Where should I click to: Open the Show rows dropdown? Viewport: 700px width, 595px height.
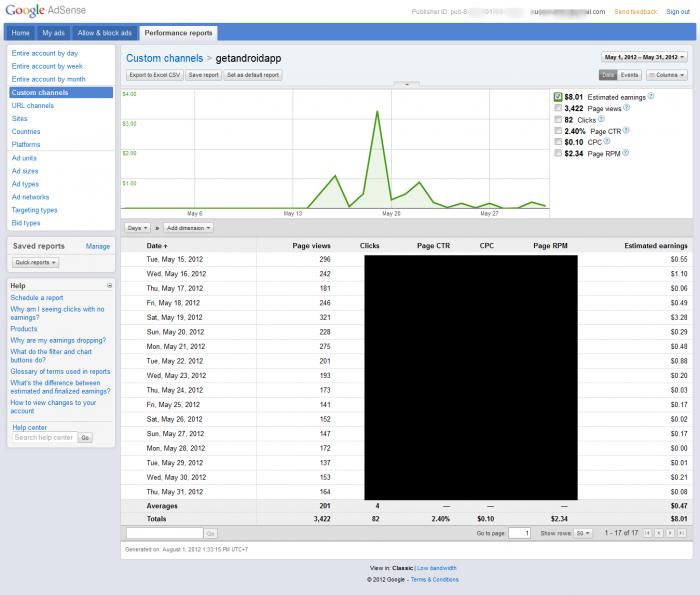pyautogui.click(x=583, y=533)
